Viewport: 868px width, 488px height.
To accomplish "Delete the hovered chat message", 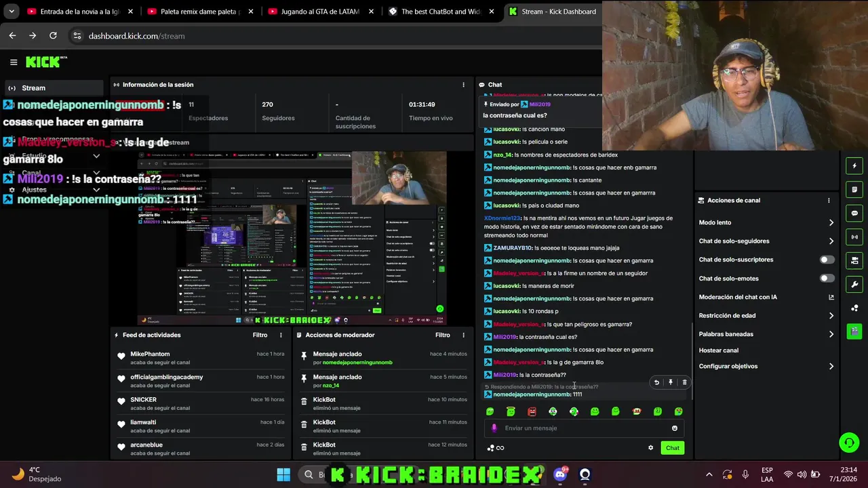I will (x=684, y=382).
